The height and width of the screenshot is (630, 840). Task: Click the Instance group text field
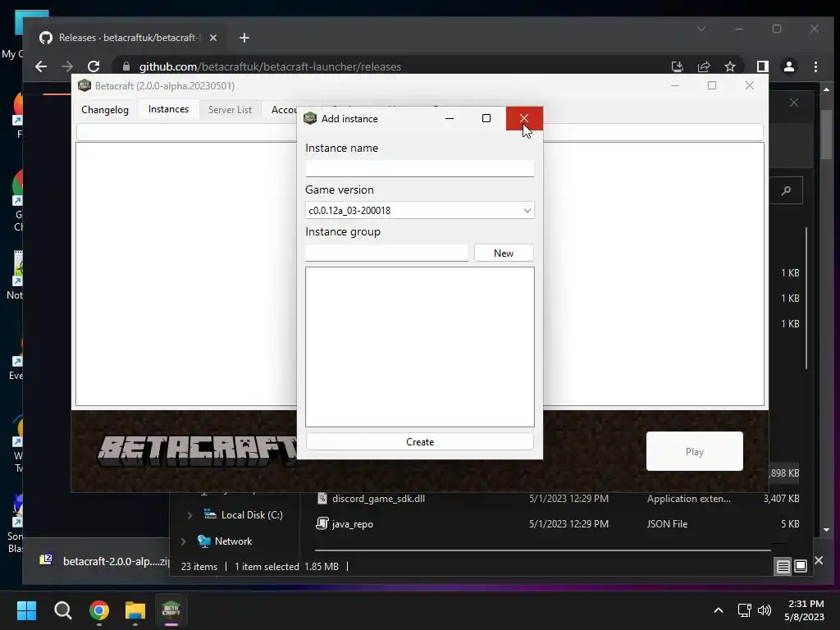(x=386, y=253)
